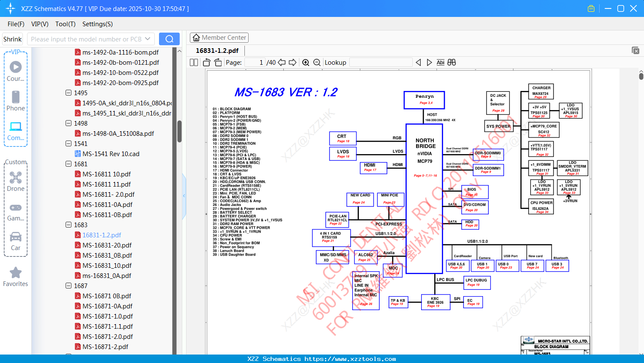
Task: Open MS-16831-20.pdf in the tree
Action: point(107,245)
